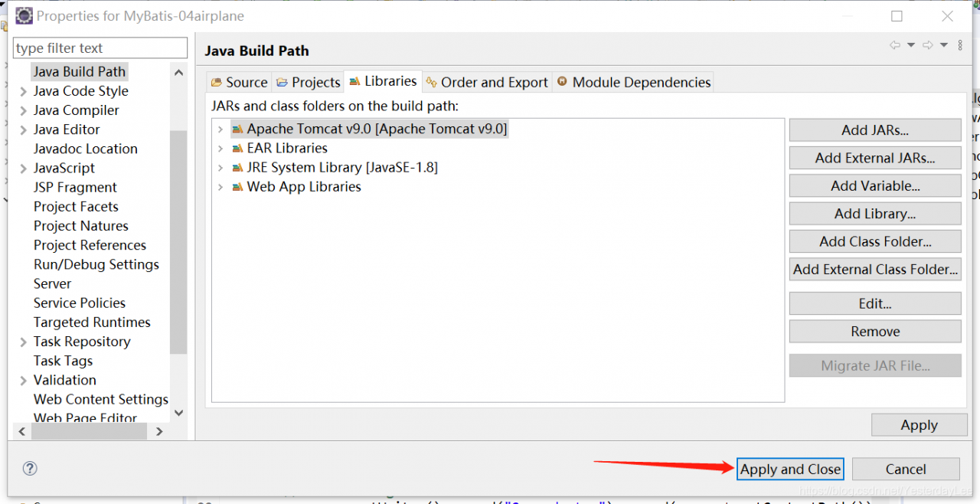Click the Apache Tomcat v9.0 library icon
980x504 pixels.
click(x=237, y=129)
